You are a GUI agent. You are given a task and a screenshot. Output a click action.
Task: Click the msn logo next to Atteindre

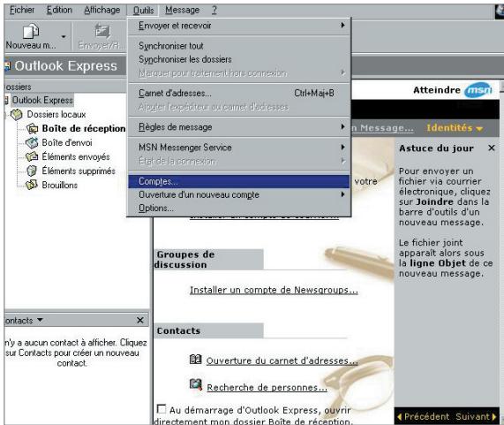(x=478, y=90)
